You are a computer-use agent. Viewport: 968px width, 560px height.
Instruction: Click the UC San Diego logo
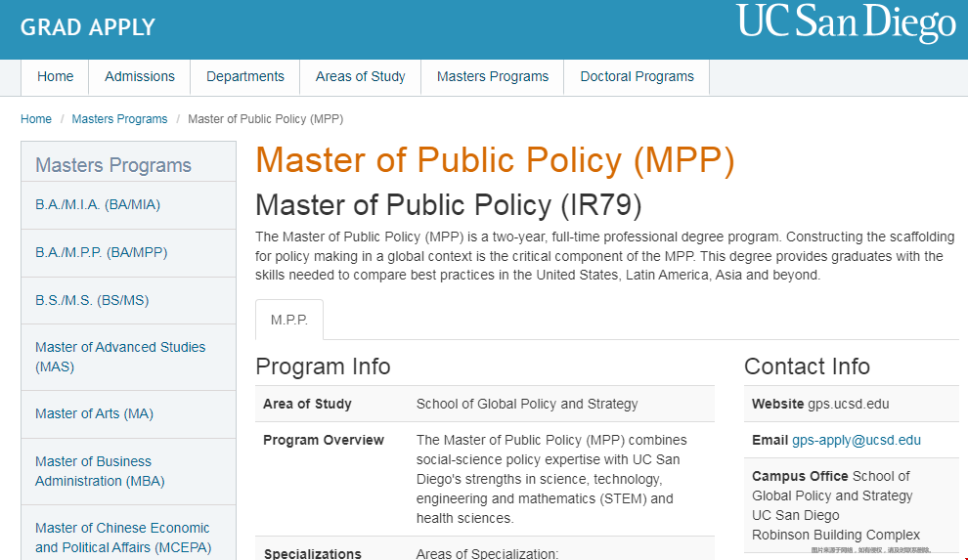pyautogui.click(x=846, y=23)
